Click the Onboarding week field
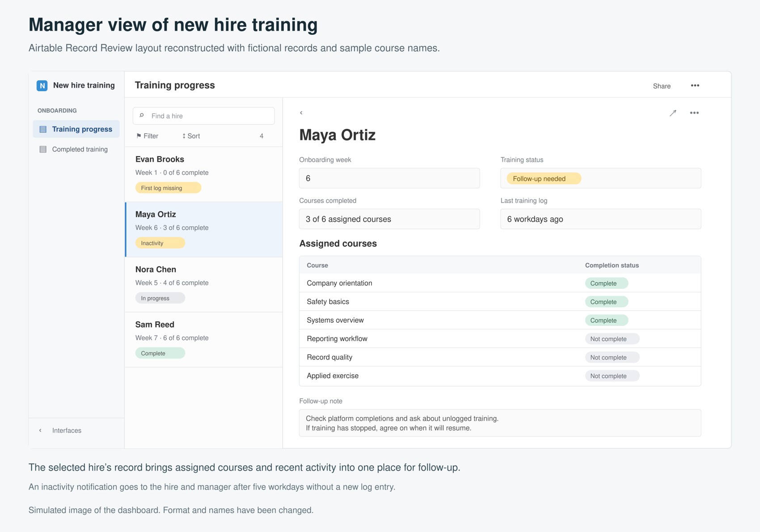This screenshot has height=532, width=760. coord(389,178)
